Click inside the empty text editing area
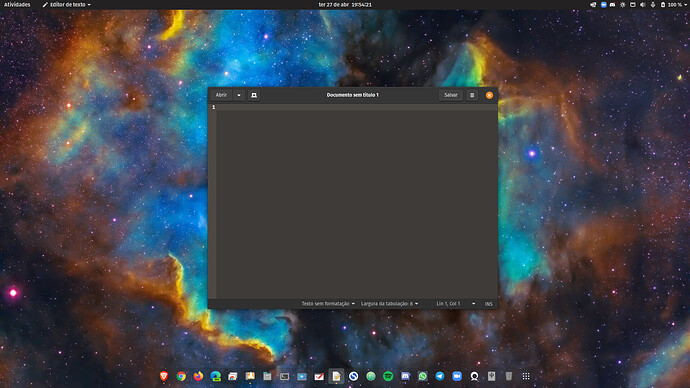This screenshot has height=388, width=690. (356, 202)
